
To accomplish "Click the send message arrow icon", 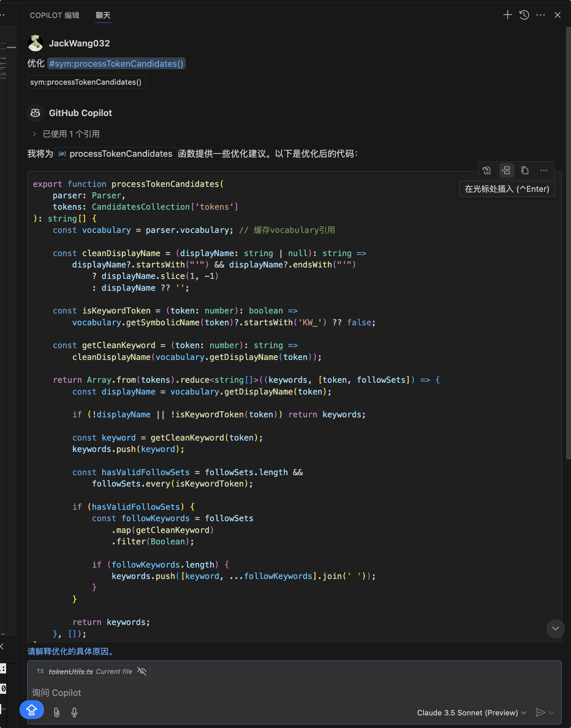I will click(x=540, y=712).
